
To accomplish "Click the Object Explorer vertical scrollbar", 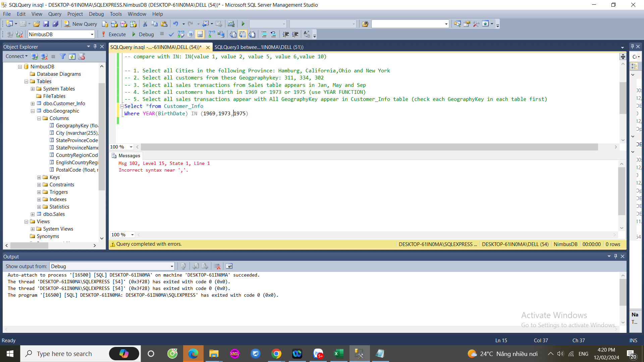I will [102, 137].
